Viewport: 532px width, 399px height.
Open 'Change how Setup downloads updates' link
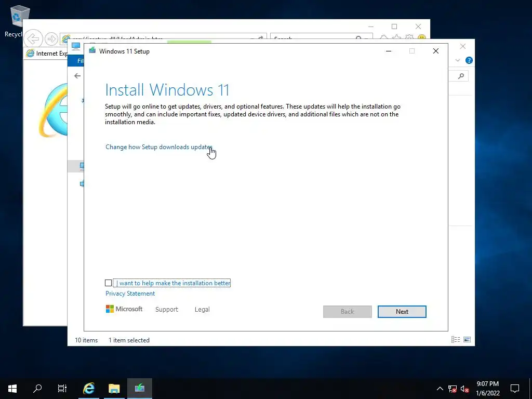click(x=159, y=147)
